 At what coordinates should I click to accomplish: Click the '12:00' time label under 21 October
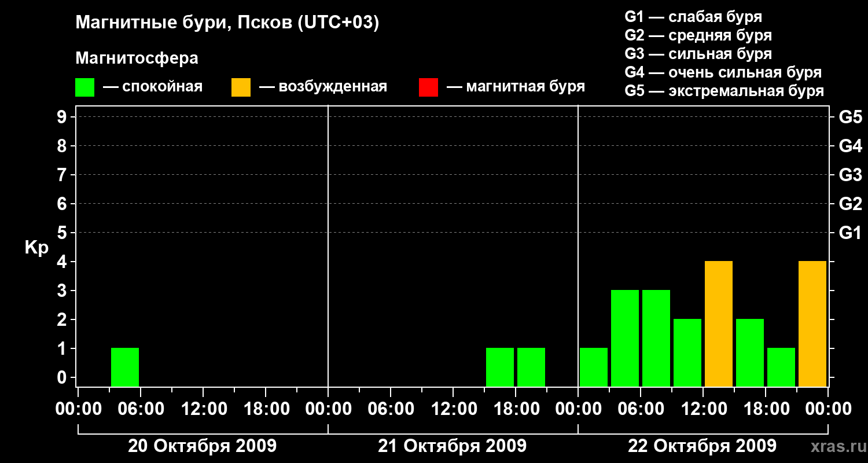click(453, 409)
